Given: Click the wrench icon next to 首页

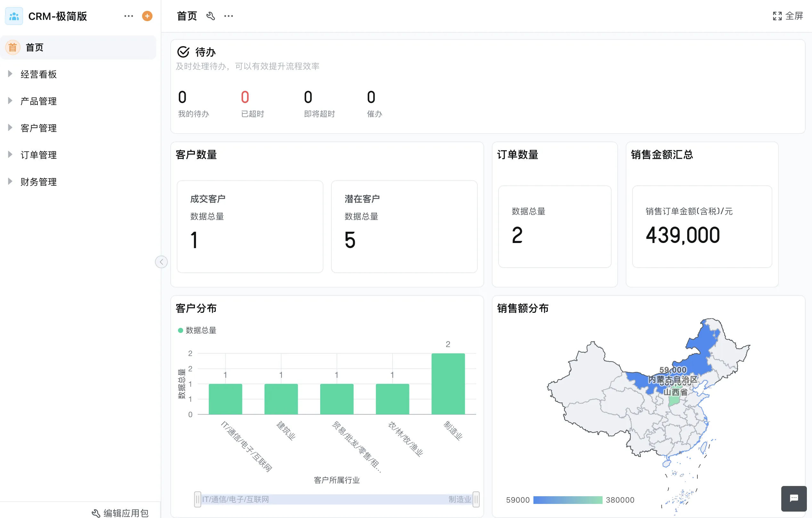Looking at the screenshot, I should click(x=211, y=16).
